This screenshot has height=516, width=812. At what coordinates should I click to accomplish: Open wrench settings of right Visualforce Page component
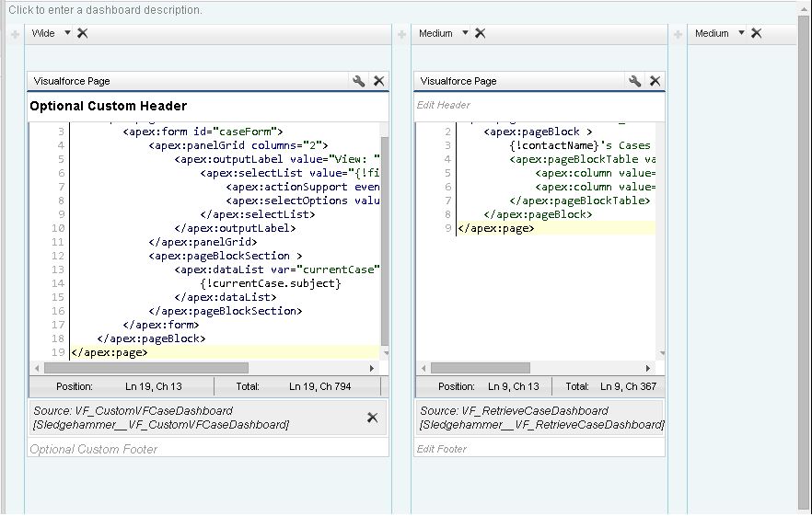pyautogui.click(x=634, y=81)
